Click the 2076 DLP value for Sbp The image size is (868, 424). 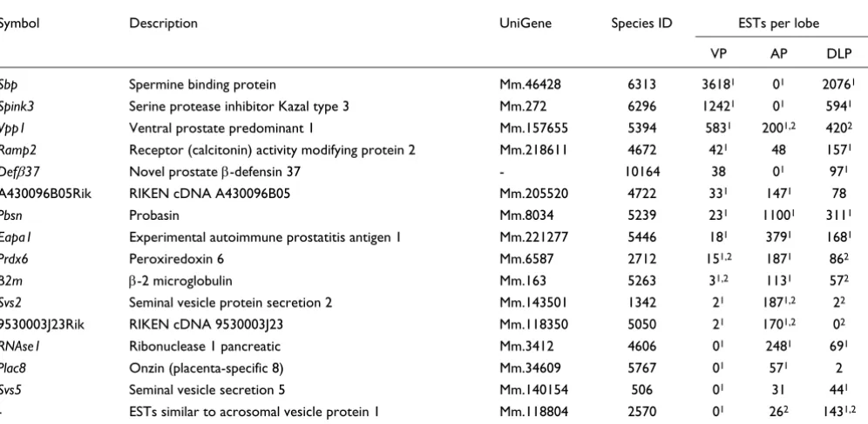[x=838, y=85]
